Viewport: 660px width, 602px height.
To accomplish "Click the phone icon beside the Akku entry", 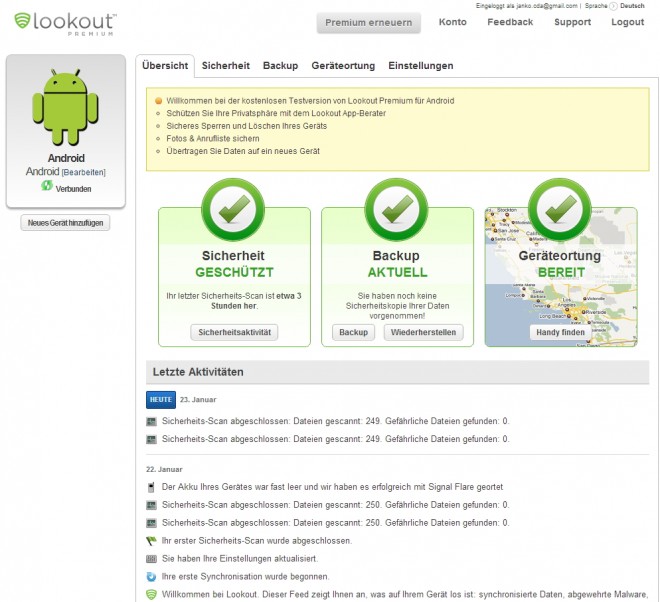I will (x=151, y=487).
